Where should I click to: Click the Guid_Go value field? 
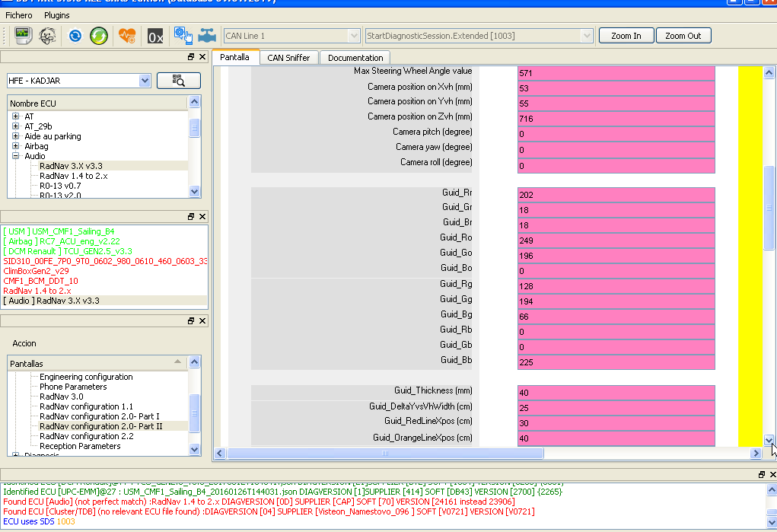616,256
